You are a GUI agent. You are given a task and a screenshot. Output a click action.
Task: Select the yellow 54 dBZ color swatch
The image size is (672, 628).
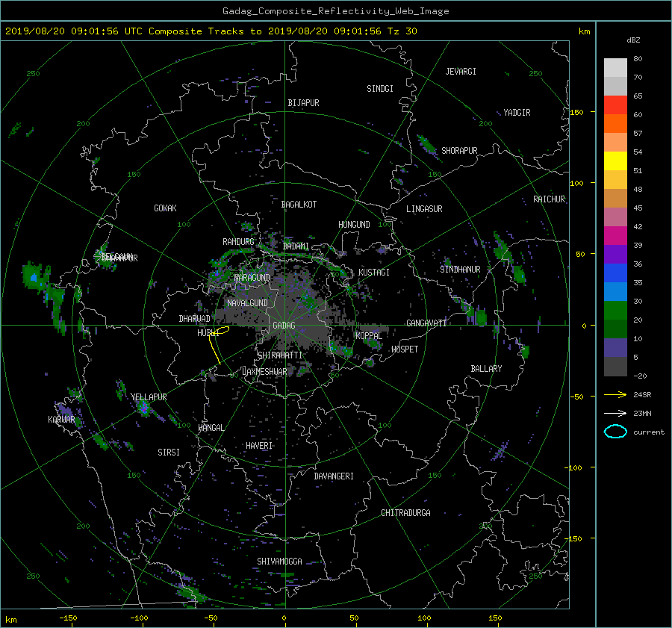point(615,161)
